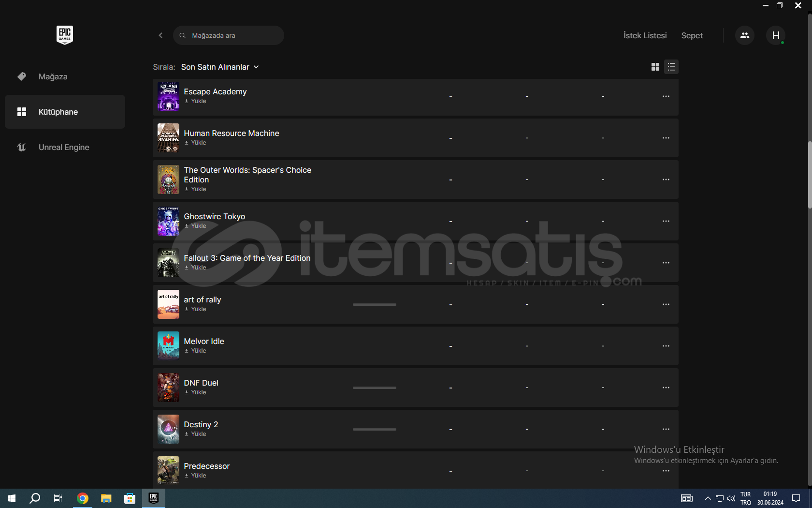Click the DNF Duel cover thumbnail

click(168, 388)
